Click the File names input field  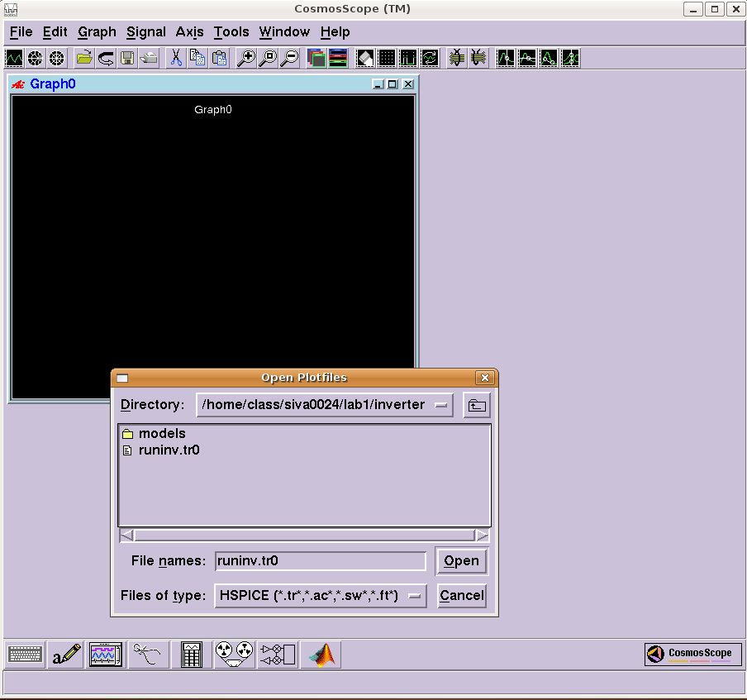pyautogui.click(x=320, y=561)
